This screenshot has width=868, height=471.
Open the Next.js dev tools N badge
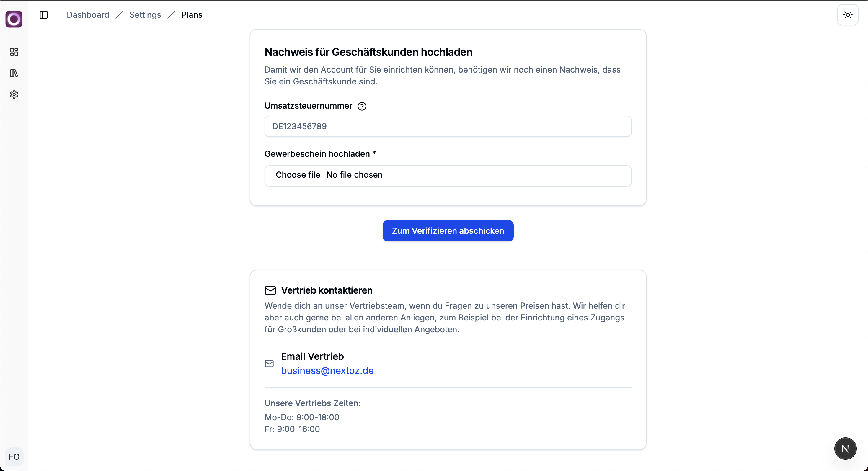(x=845, y=449)
